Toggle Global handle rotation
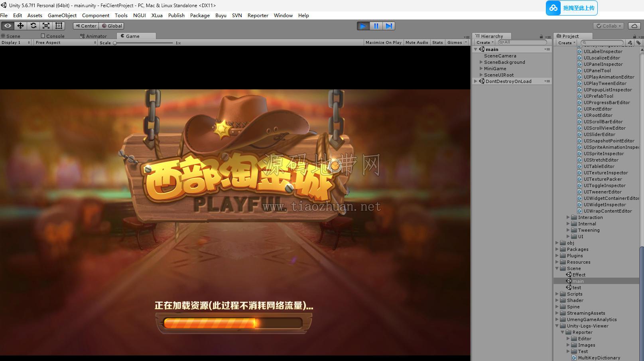 pyautogui.click(x=112, y=26)
